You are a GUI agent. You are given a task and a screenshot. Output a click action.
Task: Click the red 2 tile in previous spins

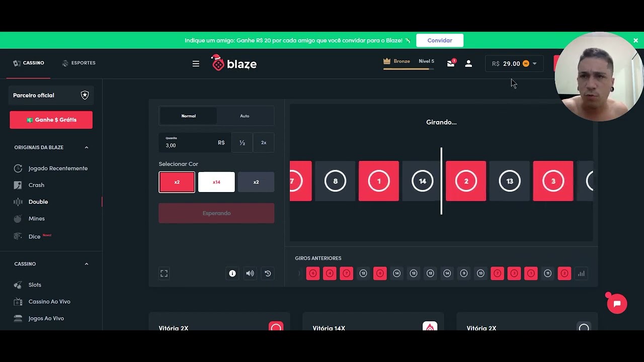tap(565, 274)
